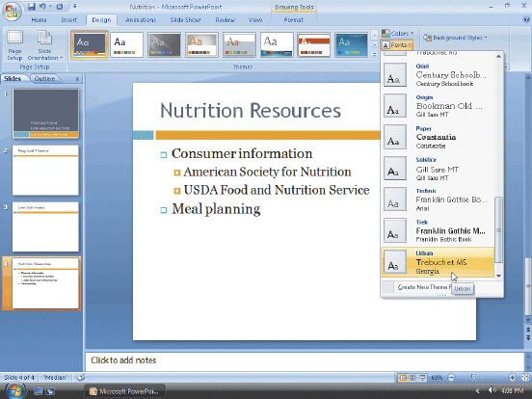Apply the first dark Median theme thumbnail
532x399 pixels.
click(x=90, y=44)
